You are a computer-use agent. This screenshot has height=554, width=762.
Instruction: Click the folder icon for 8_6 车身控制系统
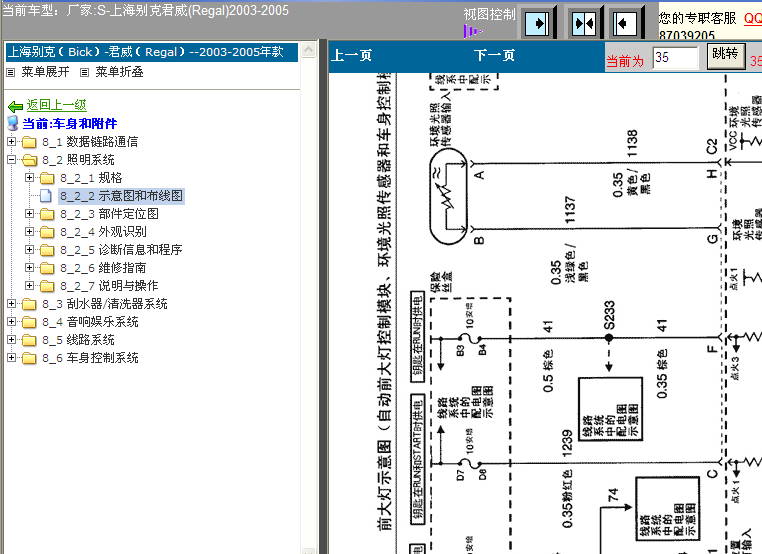(x=29, y=358)
